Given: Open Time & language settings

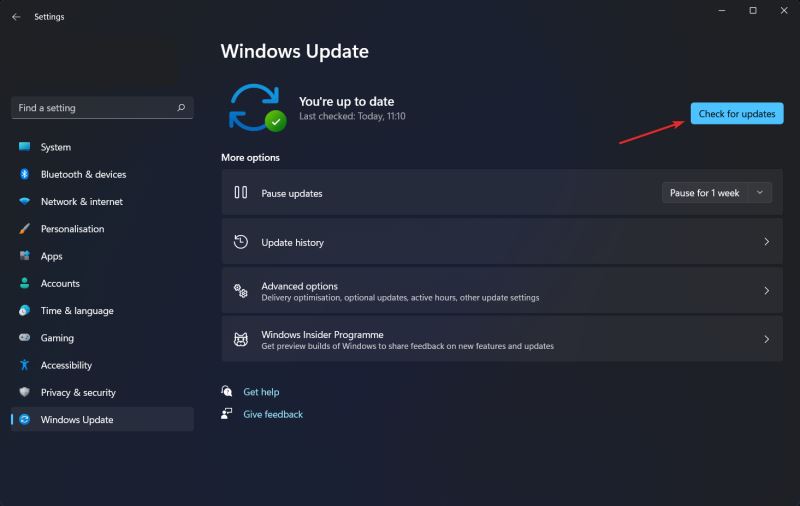Looking at the screenshot, I should (x=77, y=311).
